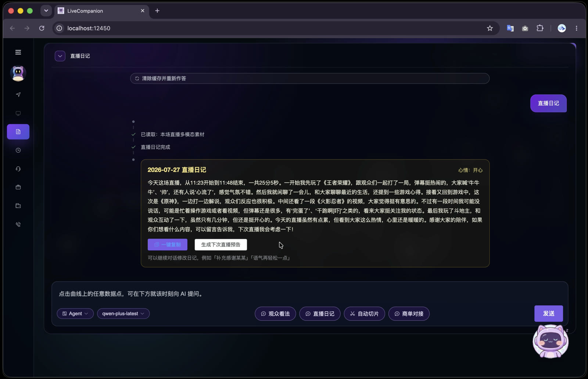The image size is (588, 379).
Task: Click the 一键复制 copy button
Action: click(x=168, y=245)
